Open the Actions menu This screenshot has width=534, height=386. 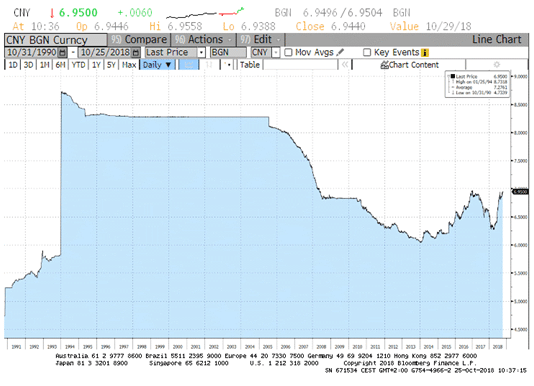click(x=203, y=40)
